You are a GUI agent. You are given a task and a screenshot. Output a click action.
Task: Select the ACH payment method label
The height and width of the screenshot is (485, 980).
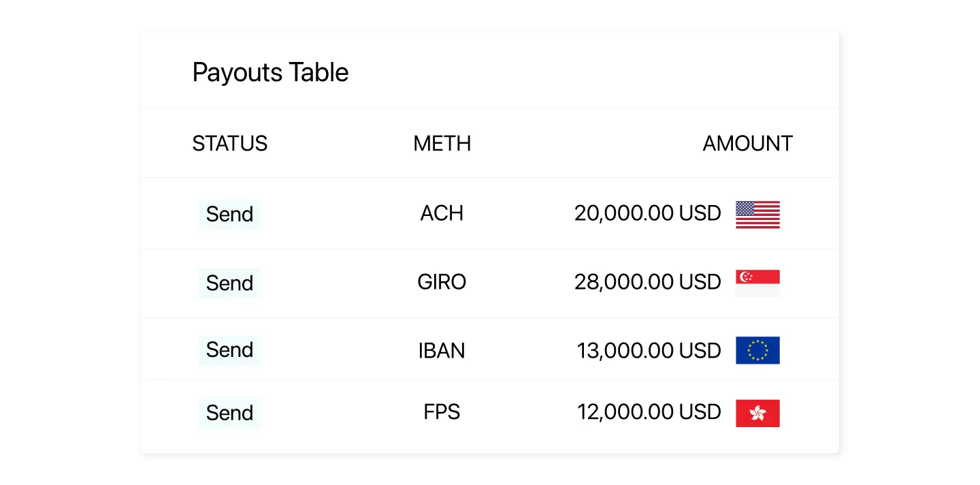pos(441,213)
